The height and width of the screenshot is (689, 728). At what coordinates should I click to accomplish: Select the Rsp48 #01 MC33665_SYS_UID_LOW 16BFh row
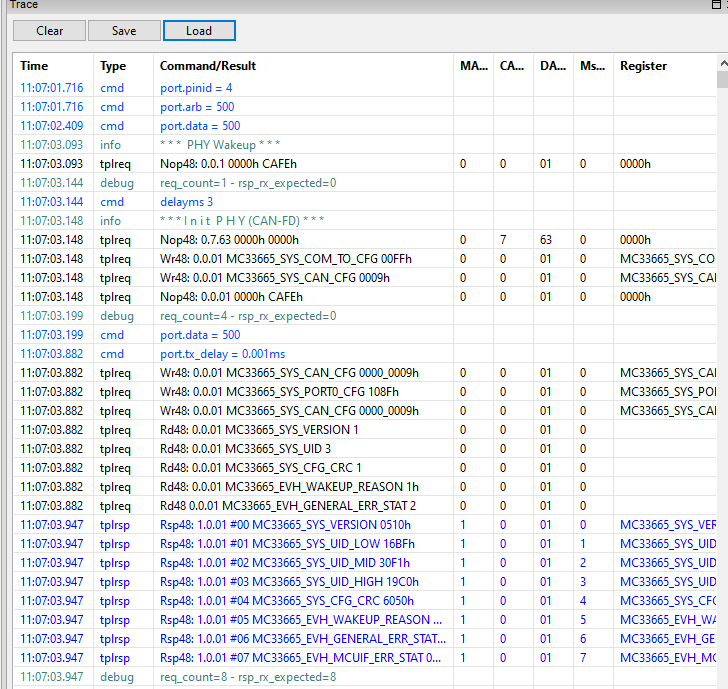364,544
